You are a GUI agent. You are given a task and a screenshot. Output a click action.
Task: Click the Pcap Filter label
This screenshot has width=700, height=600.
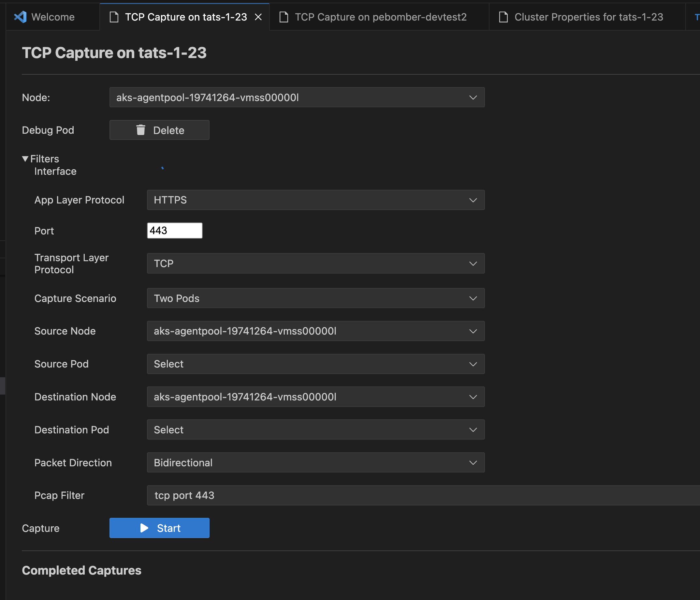(x=59, y=496)
